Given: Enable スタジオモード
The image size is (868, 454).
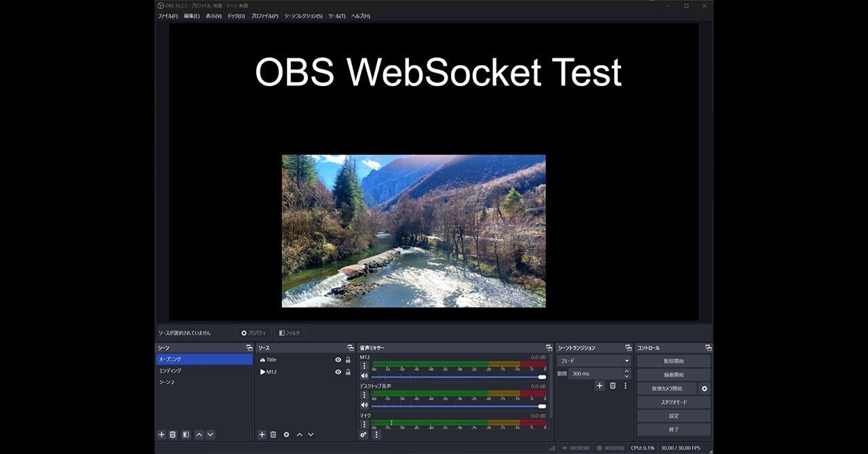Looking at the screenshot, I should click(x=673, y=402).
